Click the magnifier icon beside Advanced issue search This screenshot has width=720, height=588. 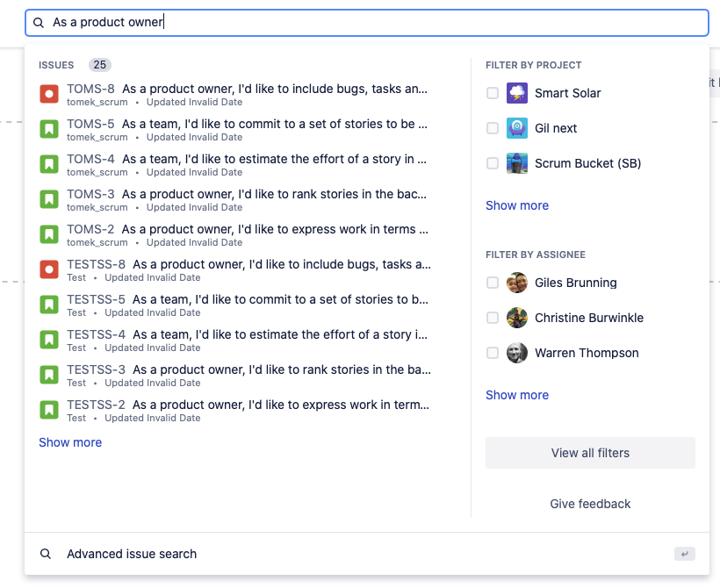coord(46,554)
